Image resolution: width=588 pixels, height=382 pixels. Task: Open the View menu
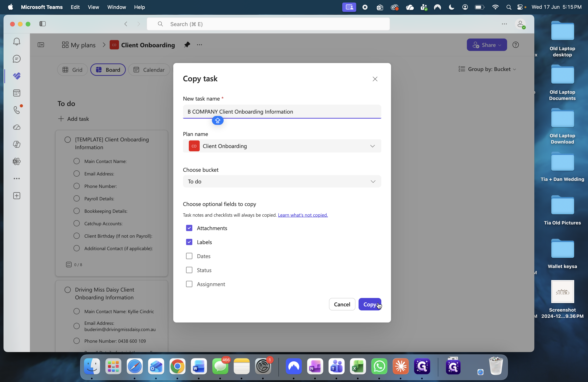[93, 7]
